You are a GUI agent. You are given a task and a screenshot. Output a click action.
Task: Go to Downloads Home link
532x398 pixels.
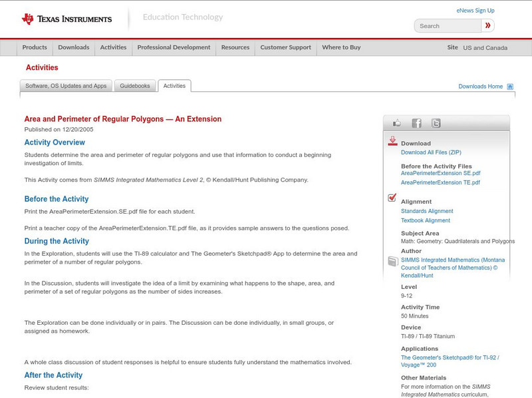tap(480, 87)
